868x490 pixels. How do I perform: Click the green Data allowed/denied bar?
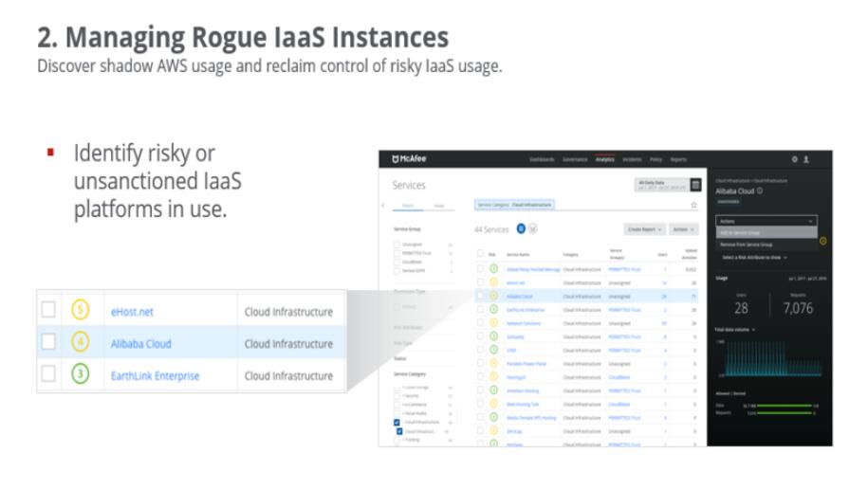785,406
